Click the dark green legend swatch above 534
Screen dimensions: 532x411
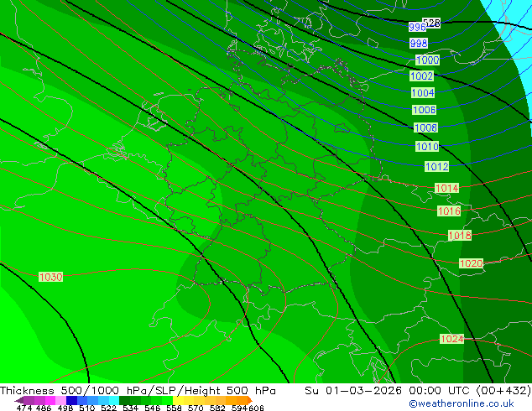(124, 400)
